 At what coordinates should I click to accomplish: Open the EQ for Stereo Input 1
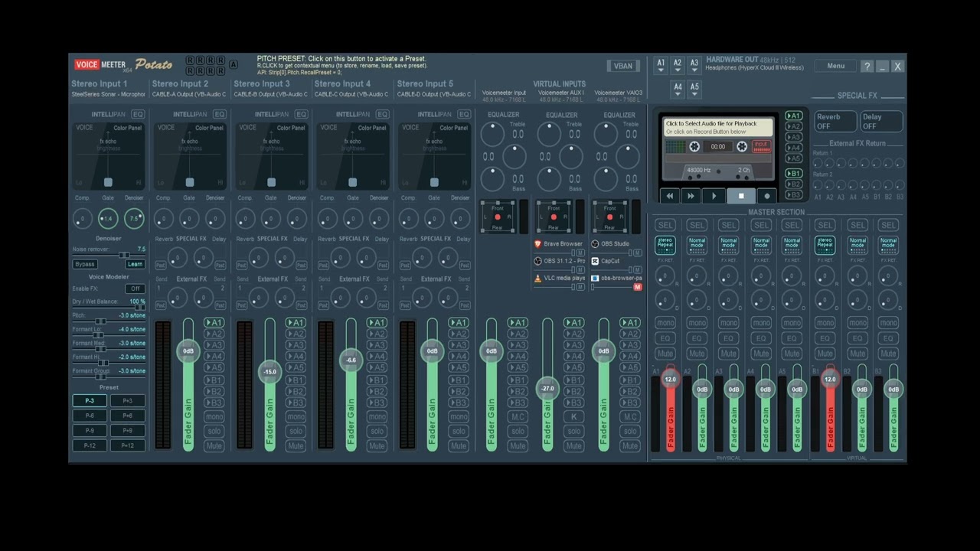coord(138,114)
